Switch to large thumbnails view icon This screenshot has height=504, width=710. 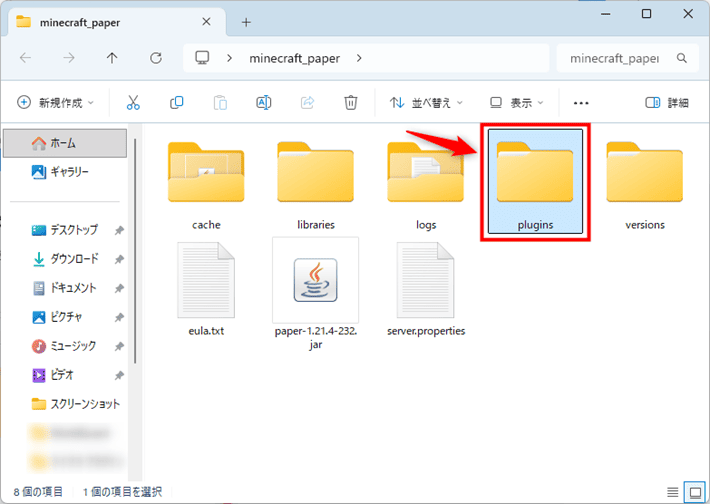[696, 492]
